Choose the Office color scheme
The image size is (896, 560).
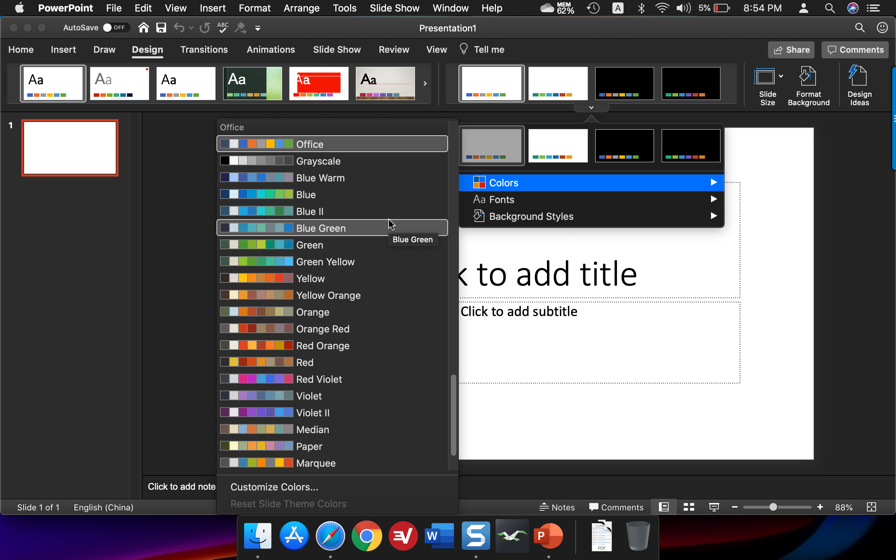pyautogui.click(x=332, y=144)
